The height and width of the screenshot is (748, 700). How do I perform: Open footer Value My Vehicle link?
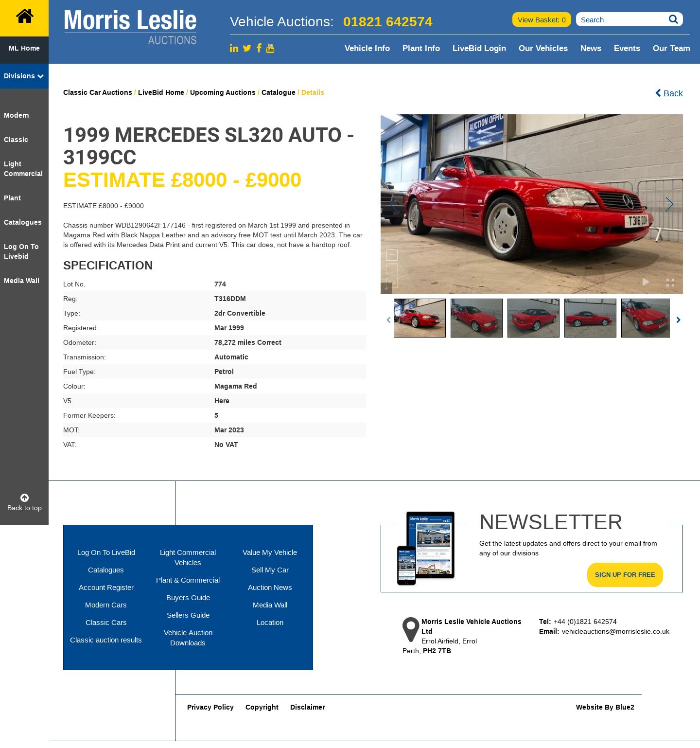[270, 552]
